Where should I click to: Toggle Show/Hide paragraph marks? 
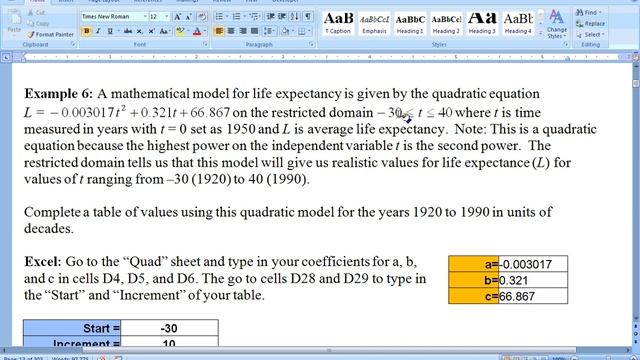tap(308, 16)
